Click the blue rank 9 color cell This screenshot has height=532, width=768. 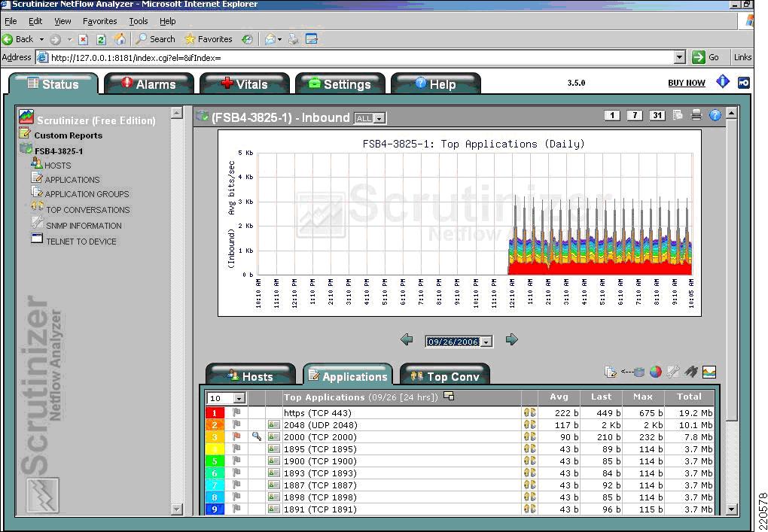pos(215,509)
